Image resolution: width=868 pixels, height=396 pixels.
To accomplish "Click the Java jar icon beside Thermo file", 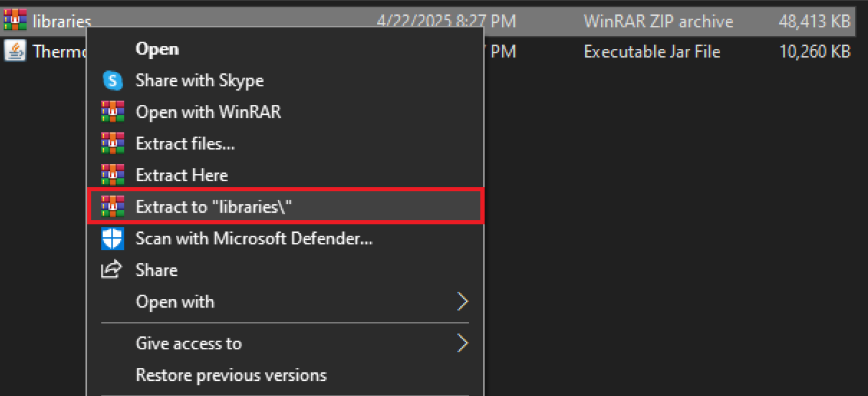I will coord(15,52).
